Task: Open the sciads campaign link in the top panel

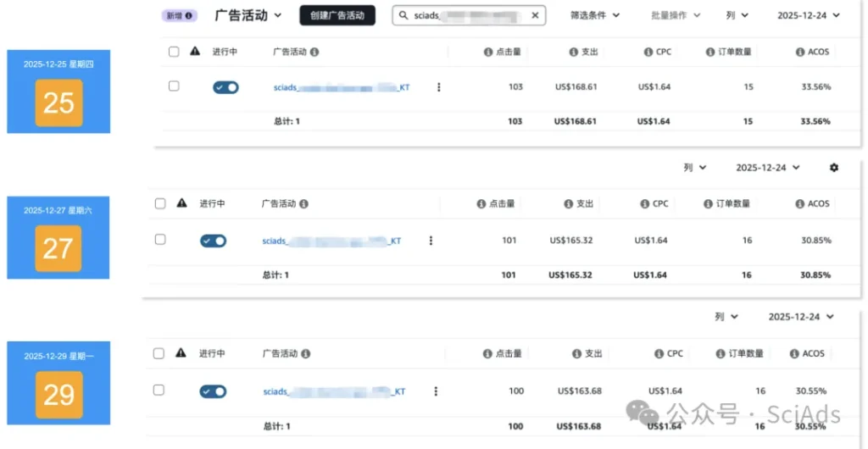Action: [341, 87]
